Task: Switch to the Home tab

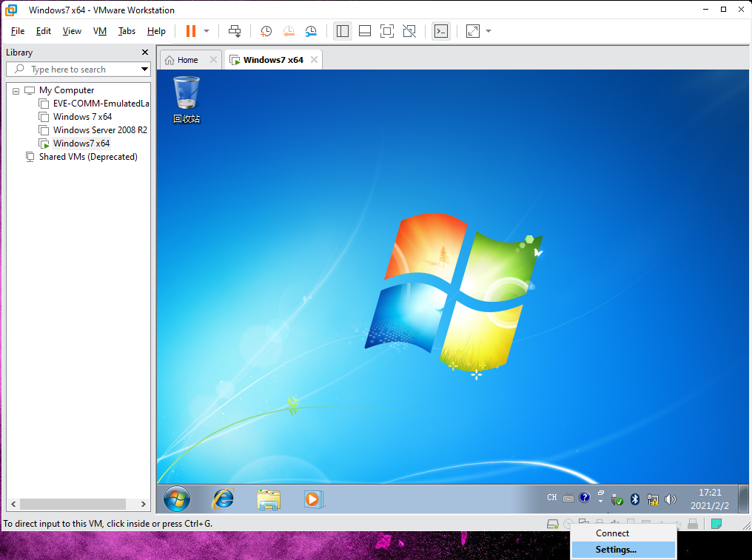Action: [x=187, y=60]
